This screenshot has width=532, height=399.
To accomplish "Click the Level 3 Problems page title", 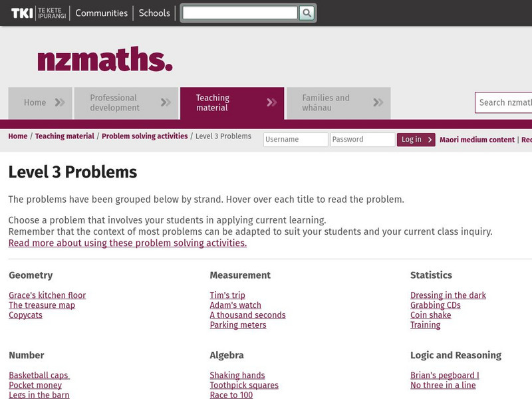I will 72,172.
